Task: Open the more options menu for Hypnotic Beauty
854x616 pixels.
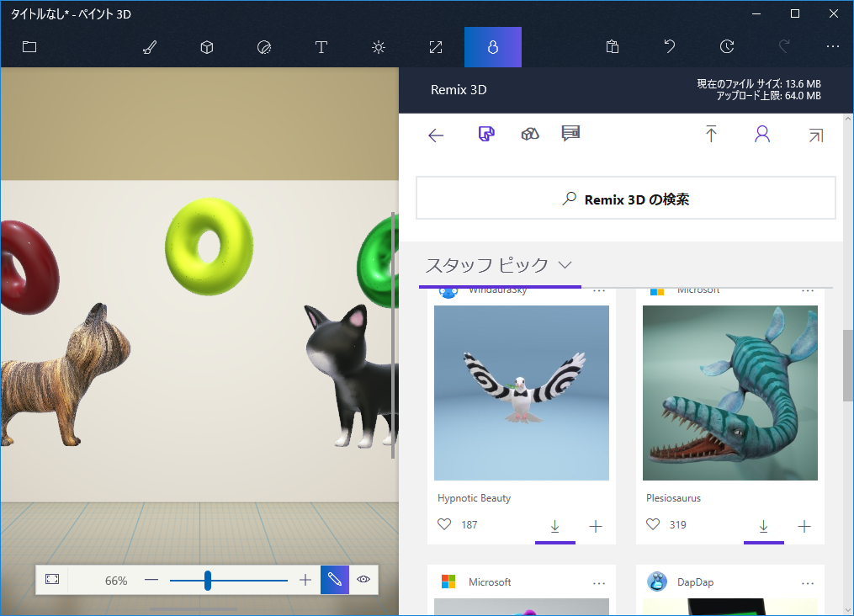Action: coord(598,290)
